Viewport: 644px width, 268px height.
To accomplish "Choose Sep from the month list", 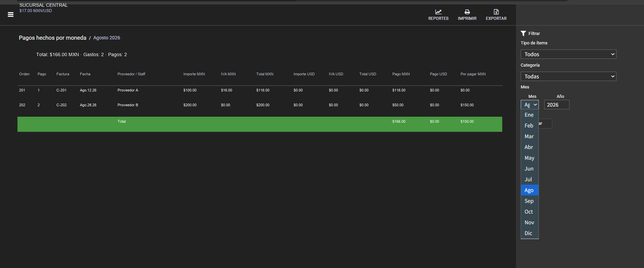I will (x=530, y=201).
